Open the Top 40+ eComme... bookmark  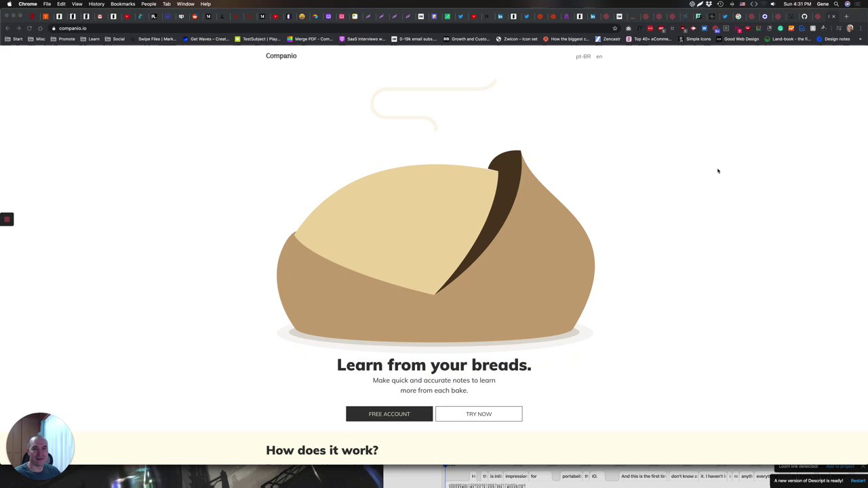pyautogui.click(x=649, y=39)
